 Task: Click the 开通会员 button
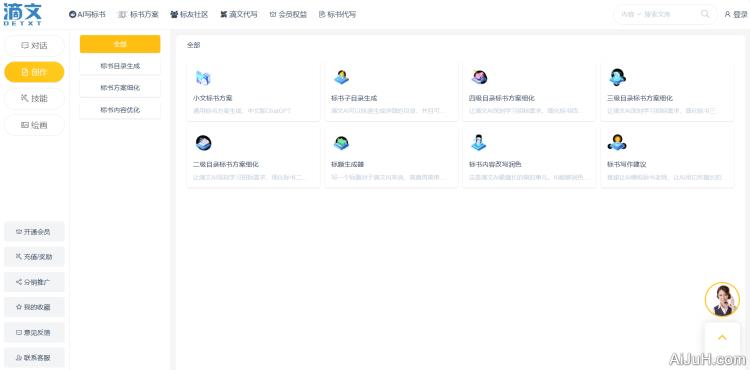34,232
